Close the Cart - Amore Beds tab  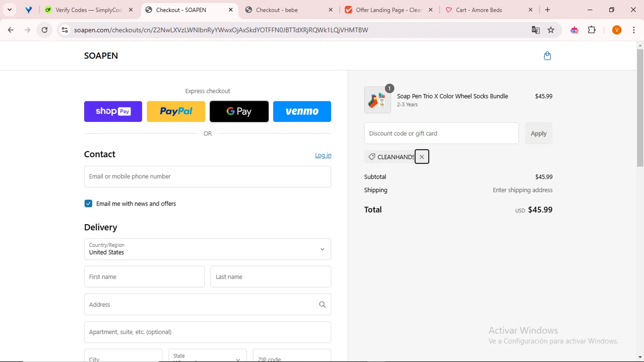[x=531, y=10]
